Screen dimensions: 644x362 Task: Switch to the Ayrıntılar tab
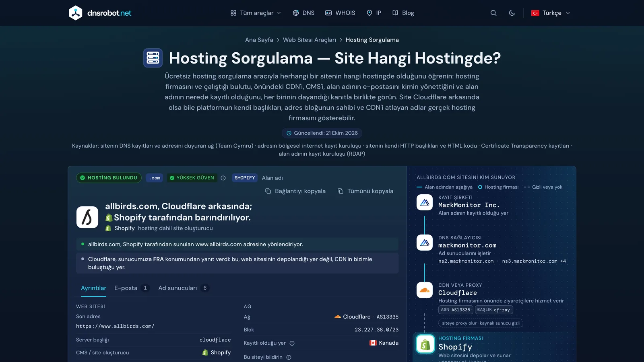click(x=93, y=288)
